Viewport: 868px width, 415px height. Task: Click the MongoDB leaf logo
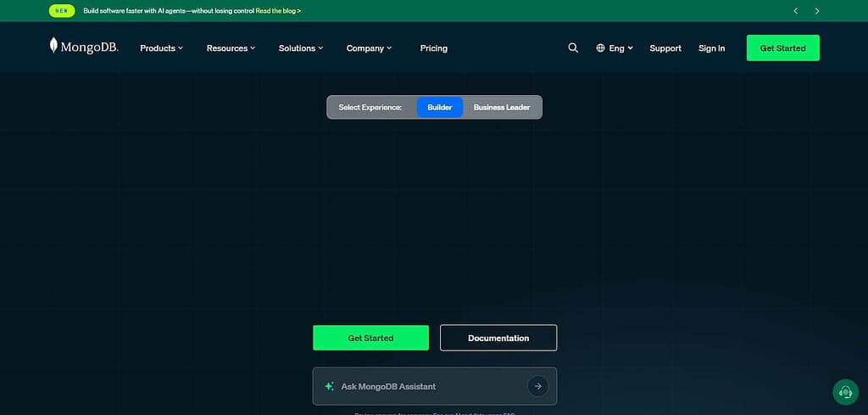point(84,46)
